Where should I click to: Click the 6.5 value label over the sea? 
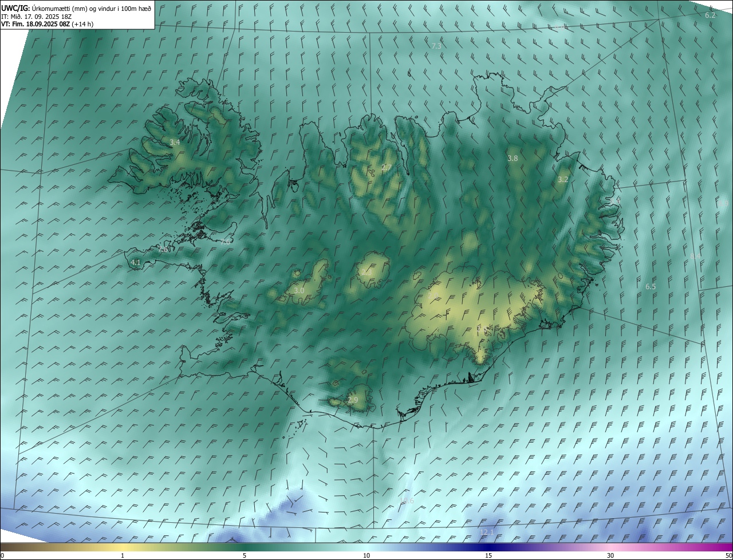[x=651, y=286]
